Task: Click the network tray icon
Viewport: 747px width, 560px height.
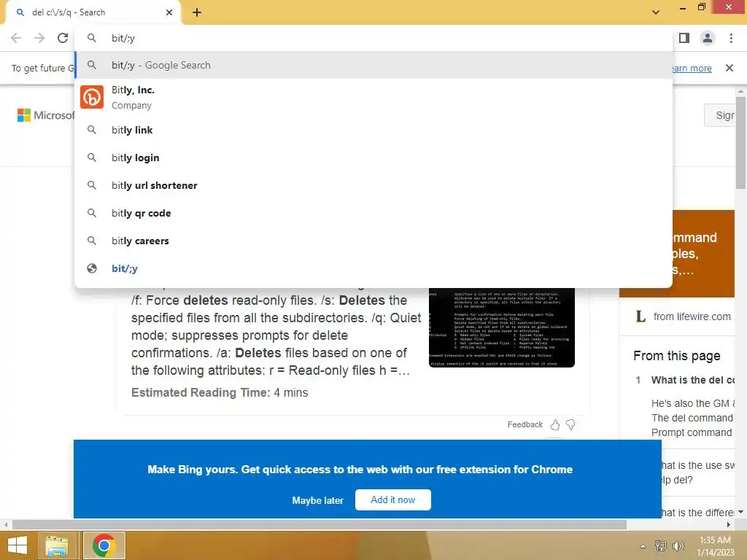Action: pos(661,545)
